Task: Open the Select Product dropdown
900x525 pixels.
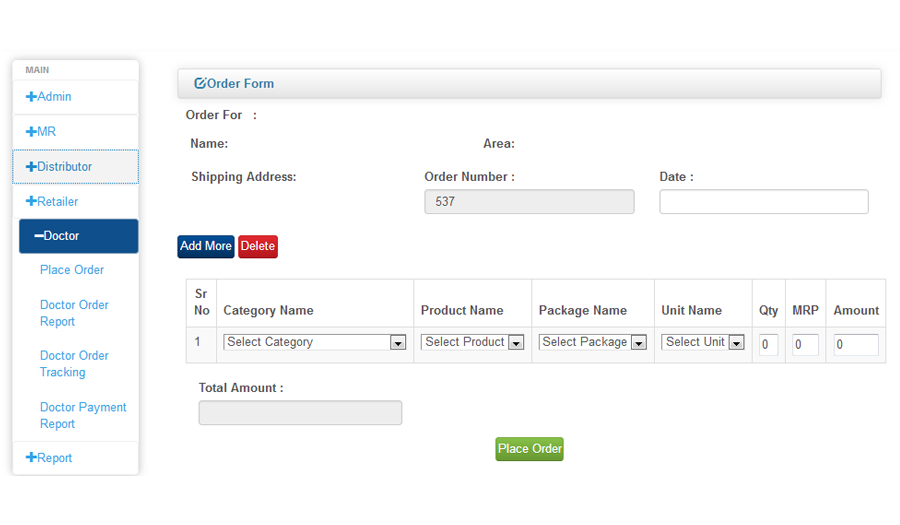Action: click(x=472, y=343)
